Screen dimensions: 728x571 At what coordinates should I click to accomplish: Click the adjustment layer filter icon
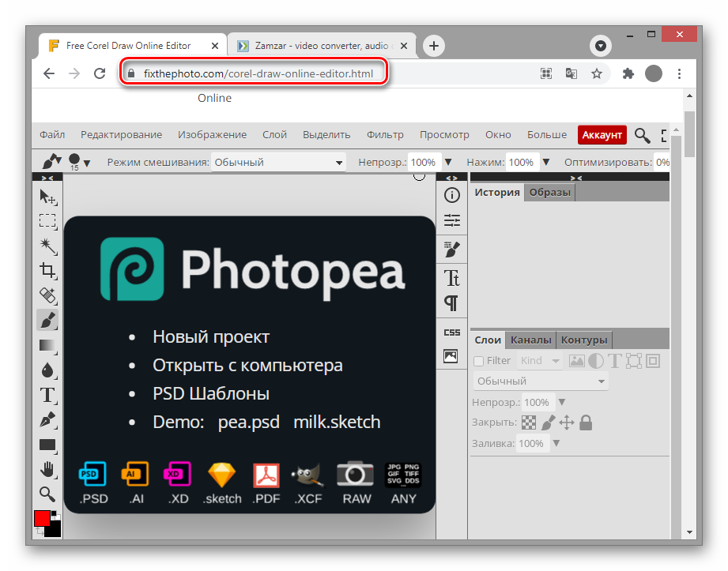coord(596,361)
